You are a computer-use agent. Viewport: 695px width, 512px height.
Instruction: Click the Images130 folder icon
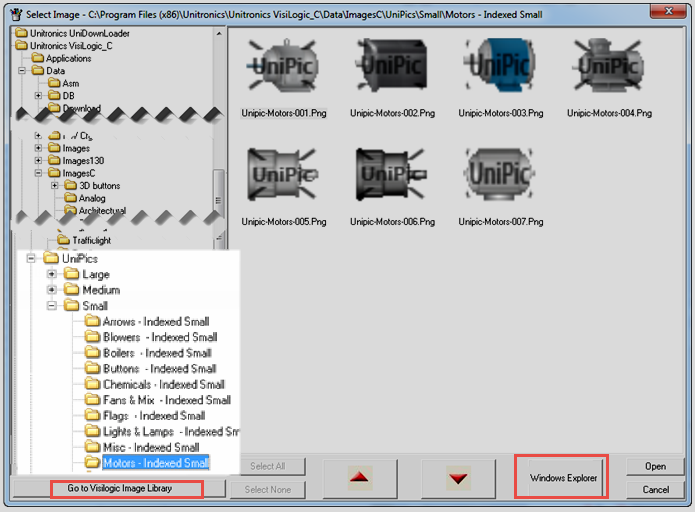54,160
